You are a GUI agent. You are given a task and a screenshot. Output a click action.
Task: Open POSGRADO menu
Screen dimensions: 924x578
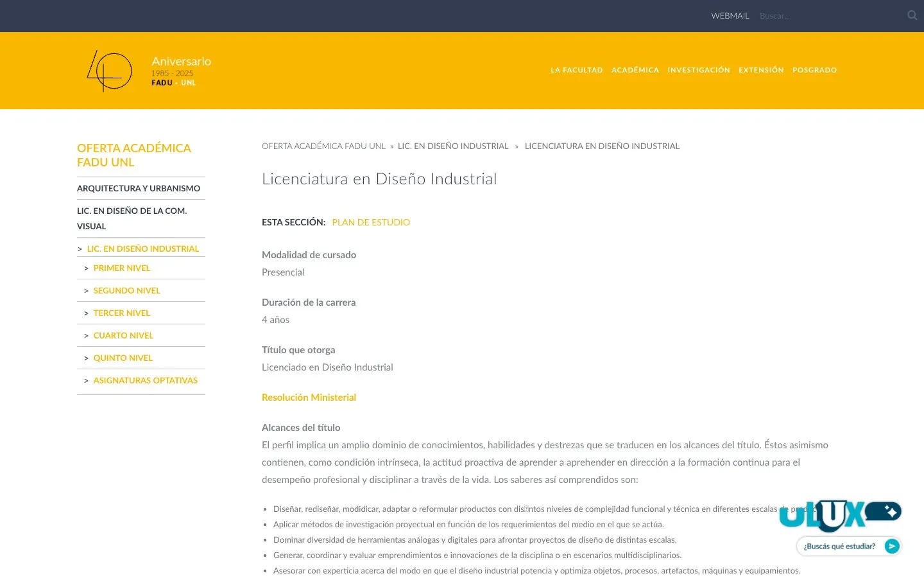pyautogui.click(x=815, y=70)
